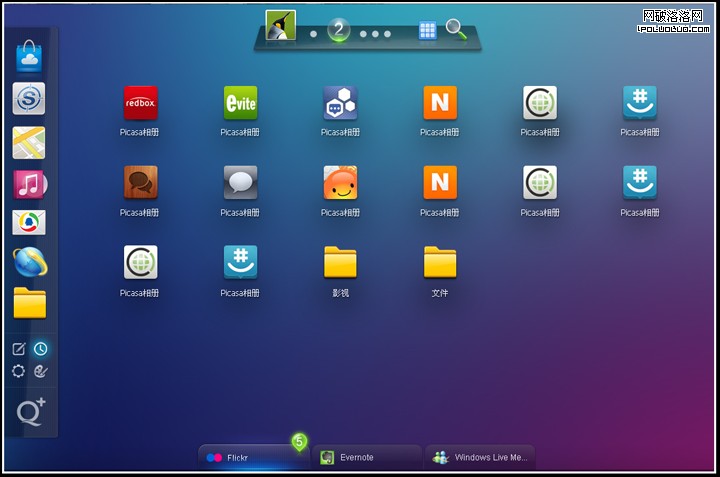Launch the Internet Explorer browser from sidebar
This screenshot has height=477, width=720.
click(x=29, y=262)
